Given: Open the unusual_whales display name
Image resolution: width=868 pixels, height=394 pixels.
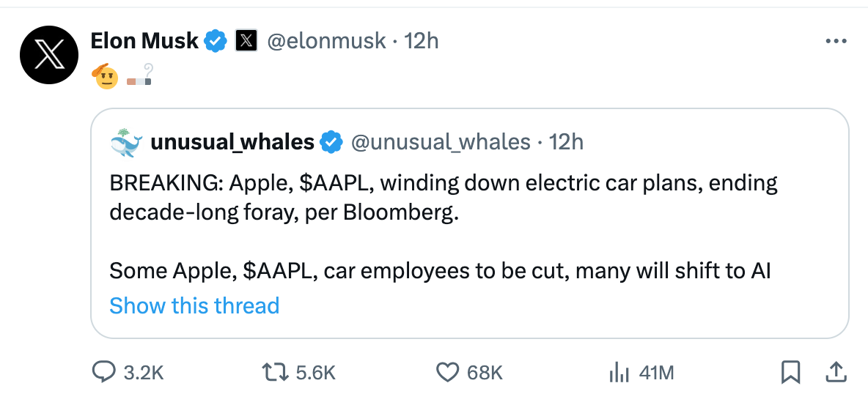Looking at the screenshot, I should tap(232, 141).
